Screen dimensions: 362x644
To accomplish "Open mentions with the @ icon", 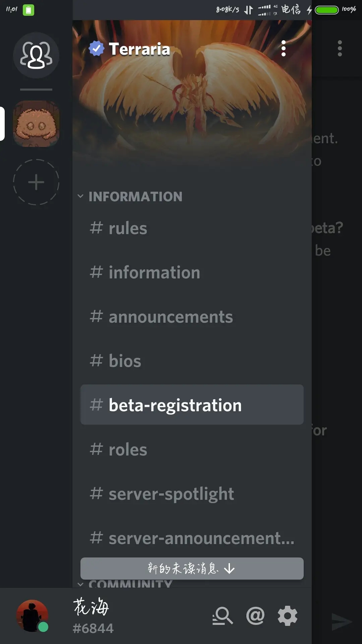I will 255,616.
